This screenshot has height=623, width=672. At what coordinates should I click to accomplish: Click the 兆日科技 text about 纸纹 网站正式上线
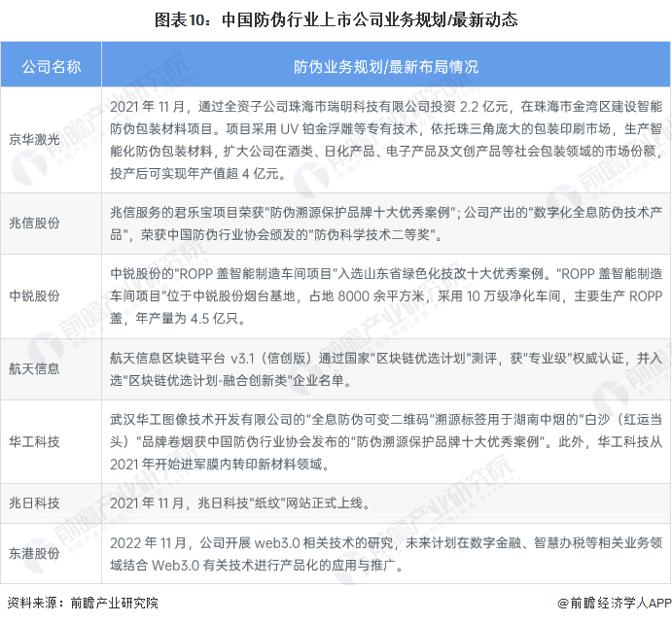point(240,502)
